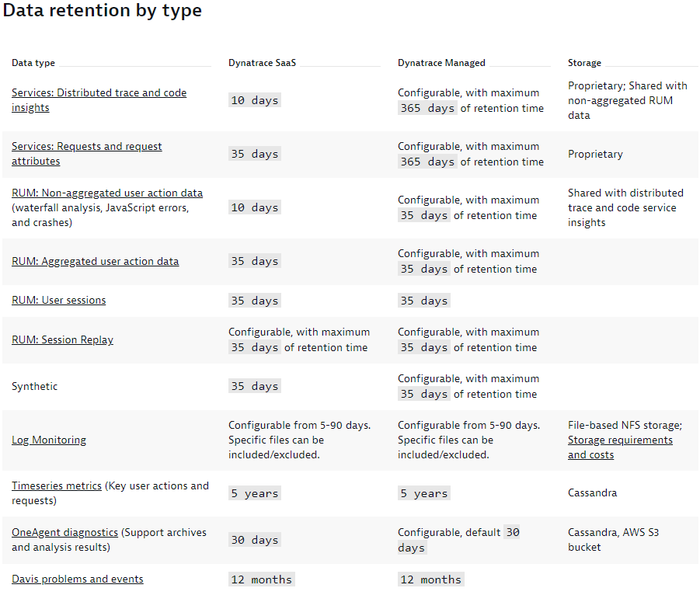Open Services: Distributed trace and code insights link
This screenshot has width=700, height=609.
click(x=99, y=93)
